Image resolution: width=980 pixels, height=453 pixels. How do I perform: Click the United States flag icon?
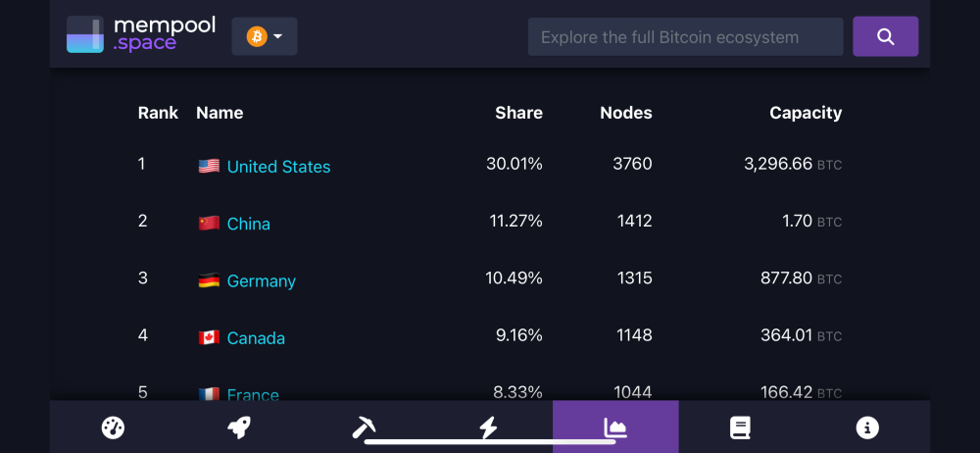(209, 166)
